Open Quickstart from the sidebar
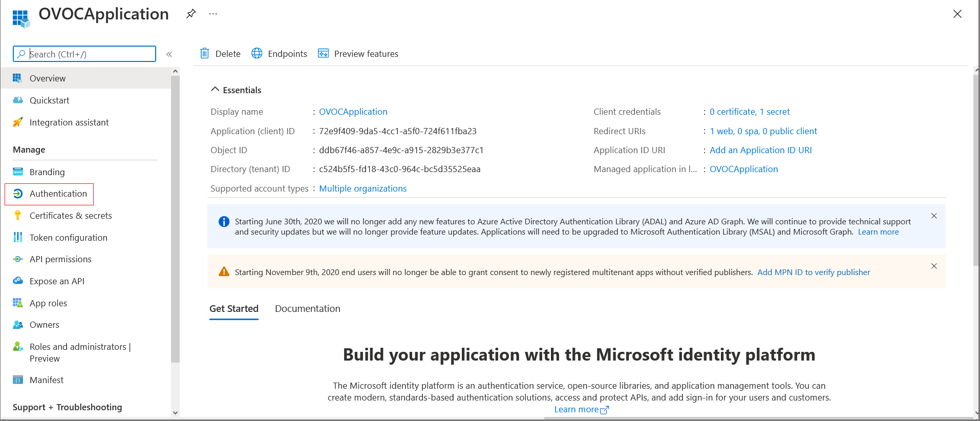Screen dimensions: 980x421 pos(49,100)
